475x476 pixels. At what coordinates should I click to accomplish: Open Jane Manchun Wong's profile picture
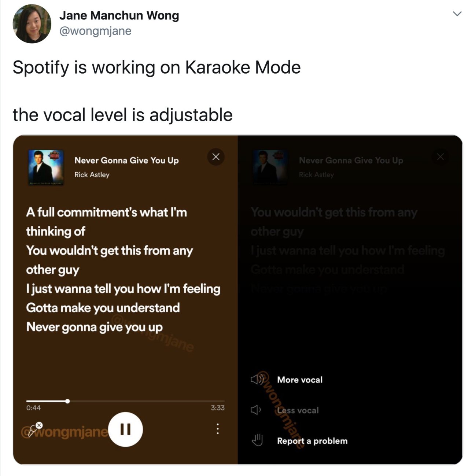point(32,24)
